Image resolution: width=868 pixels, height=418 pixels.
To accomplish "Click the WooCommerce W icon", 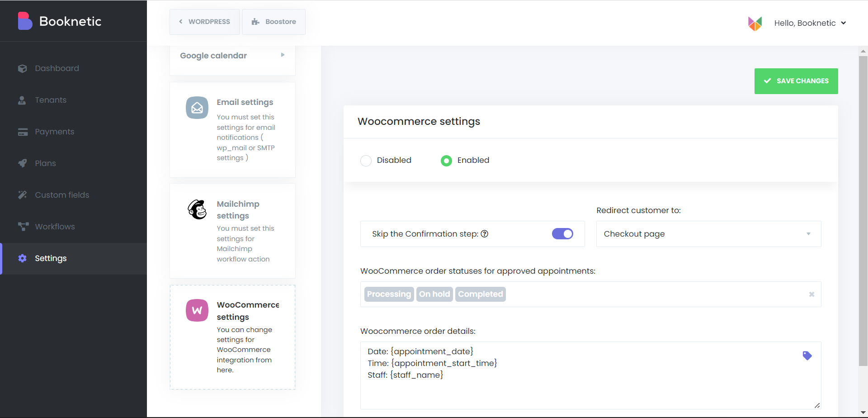I will 197,310.
